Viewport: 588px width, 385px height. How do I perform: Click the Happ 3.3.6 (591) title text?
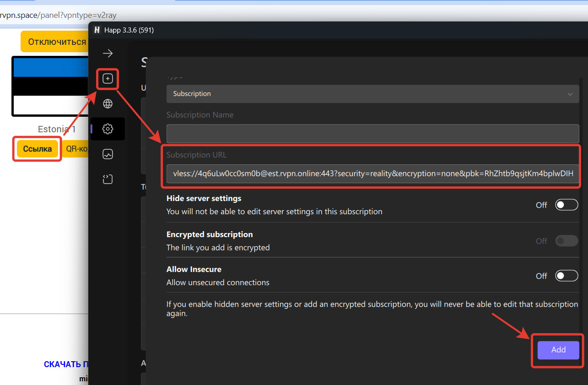click(x=129, y=30)
